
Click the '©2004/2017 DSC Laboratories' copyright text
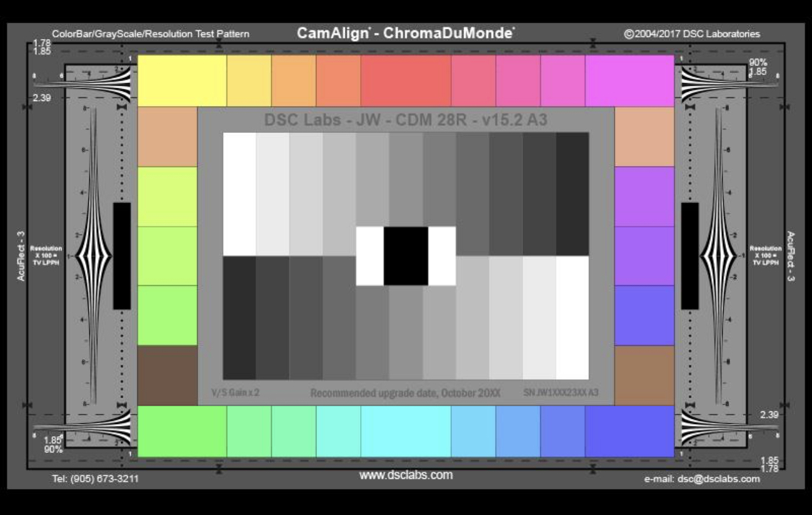[x=692, y=34]
